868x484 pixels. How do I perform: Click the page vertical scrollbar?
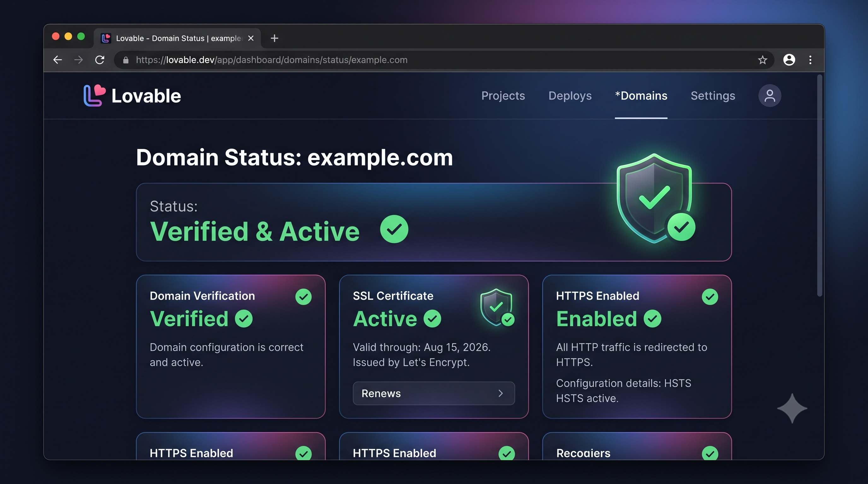819,186
